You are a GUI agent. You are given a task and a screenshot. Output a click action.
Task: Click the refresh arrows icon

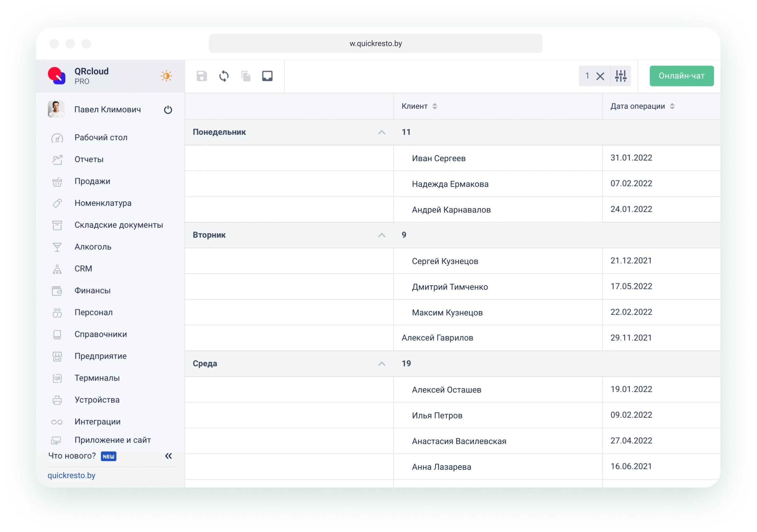(x=224, y=76)
